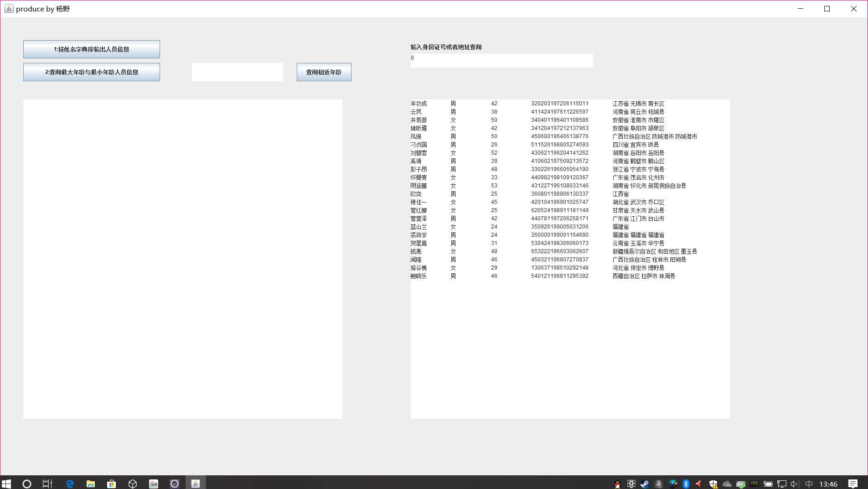Click address 甘肃省 天水市 武山县
The width and height of the screenshot is (868, 489).
pos(638,210)
